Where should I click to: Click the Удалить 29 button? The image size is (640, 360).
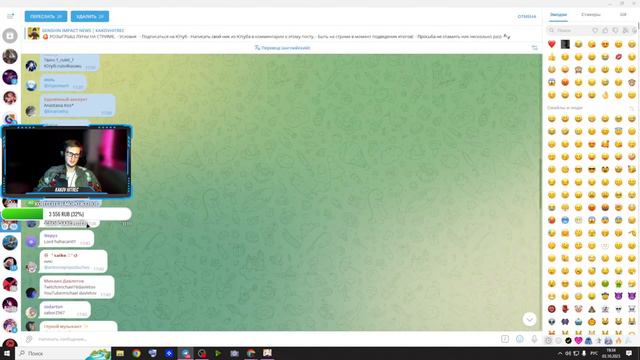(90, 16)
